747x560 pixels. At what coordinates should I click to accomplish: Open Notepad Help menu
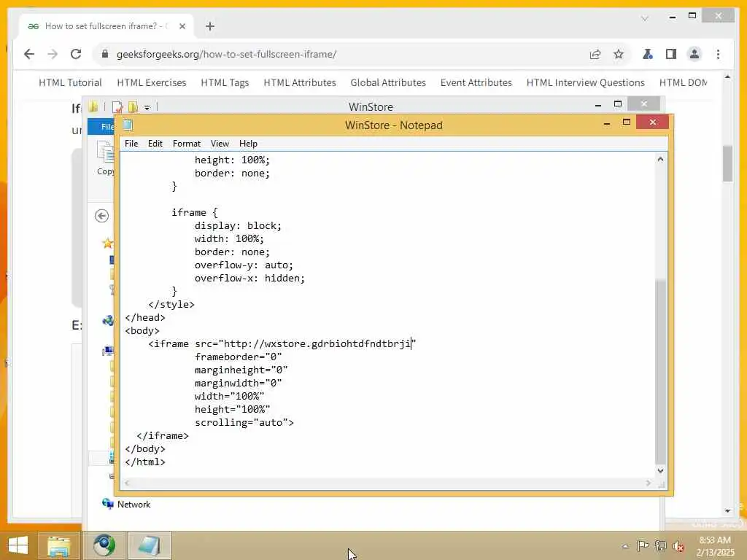[x=248, y=144]
